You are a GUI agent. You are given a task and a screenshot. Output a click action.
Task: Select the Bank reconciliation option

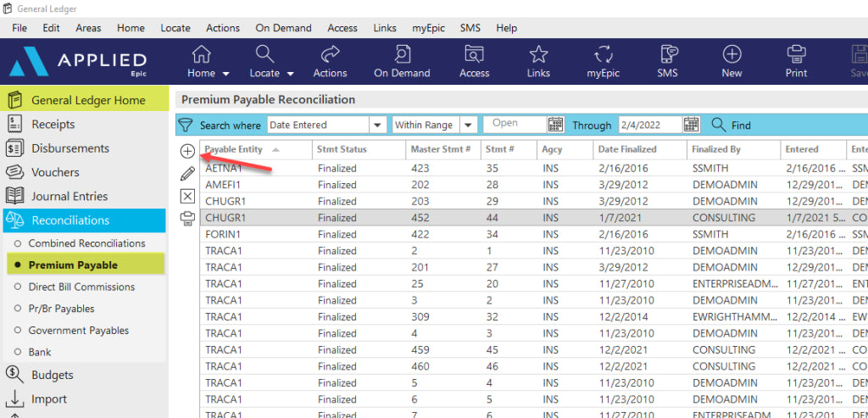click(x=40, y=352)
